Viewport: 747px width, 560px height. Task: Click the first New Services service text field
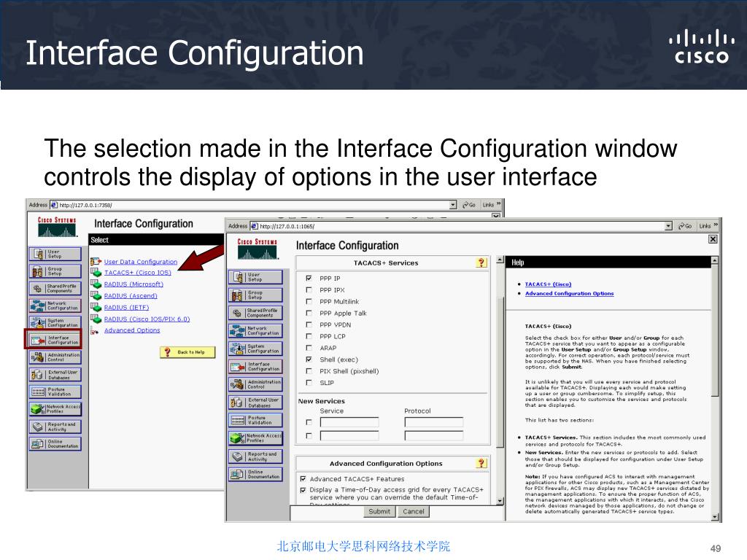coord(349,422)
